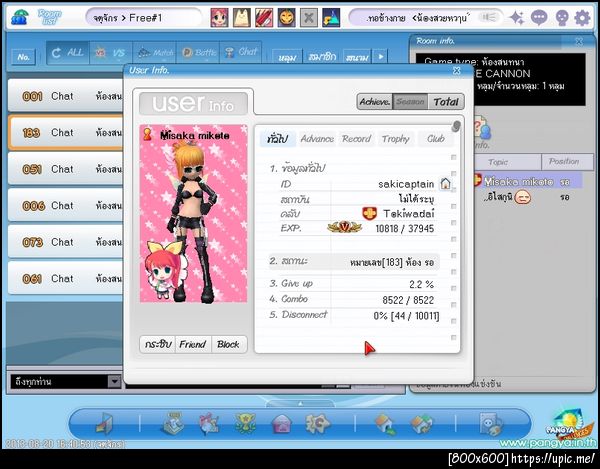Switch to the Advance tab
Screen dimensions: 600x469
click(x=317, y=139)
